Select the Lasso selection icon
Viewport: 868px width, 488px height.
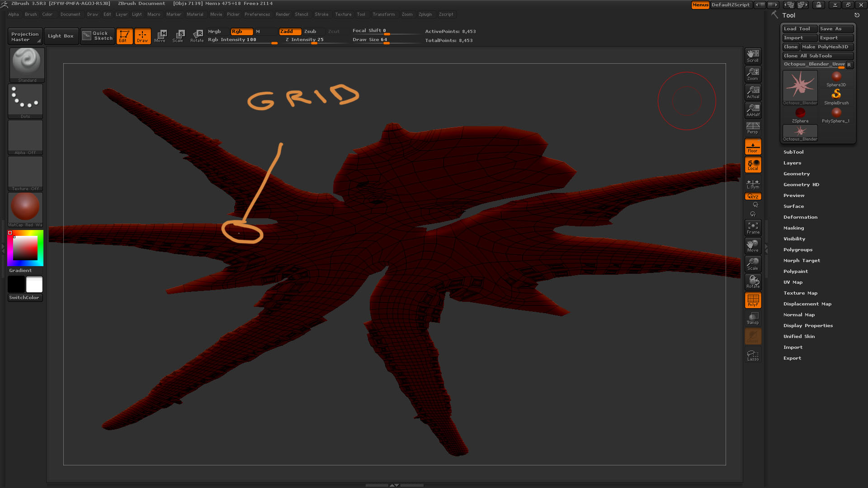click(753, 355)
